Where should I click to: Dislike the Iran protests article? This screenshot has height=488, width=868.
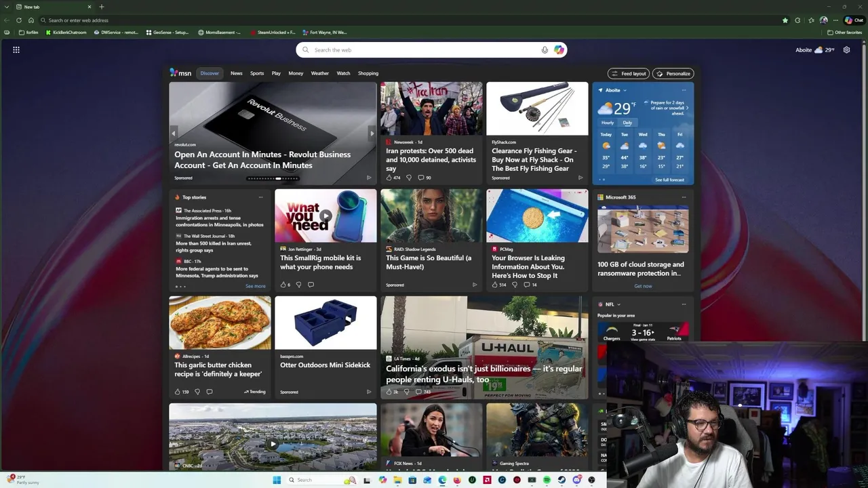pyautogui.click(x=408, y=178)
